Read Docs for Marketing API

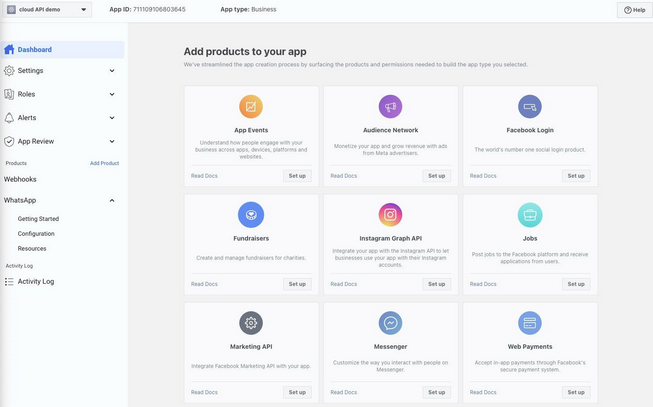pos(204,392)
